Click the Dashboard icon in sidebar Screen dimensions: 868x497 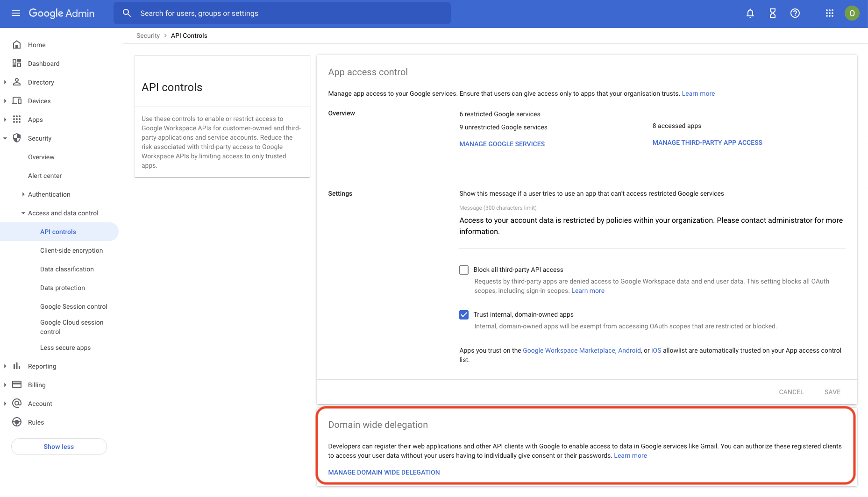[x=17, y=63]
